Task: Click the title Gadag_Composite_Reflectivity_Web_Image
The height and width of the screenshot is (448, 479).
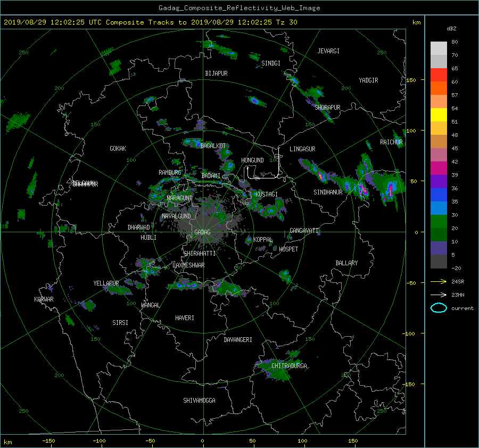Action: click(x=239, y=8)
